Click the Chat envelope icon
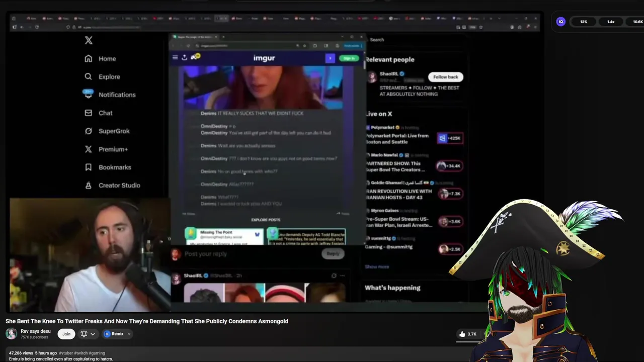This screenshot has height=362, width=644. tap(89, 113)
